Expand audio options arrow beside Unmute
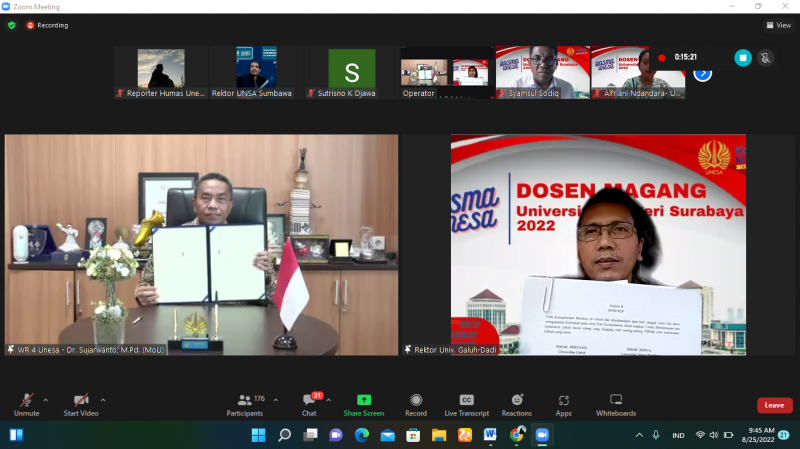This screenshot has height=449, width=800. (46, 400)
